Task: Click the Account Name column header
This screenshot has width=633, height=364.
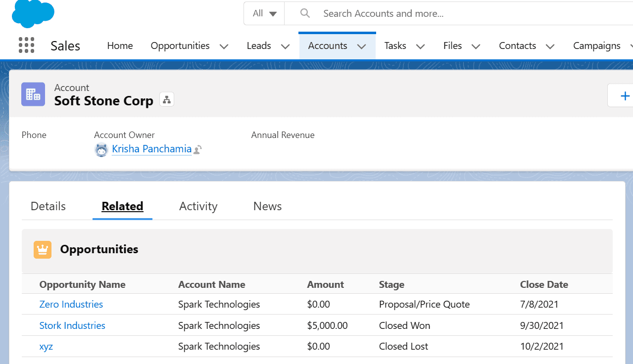Action: 211,284
